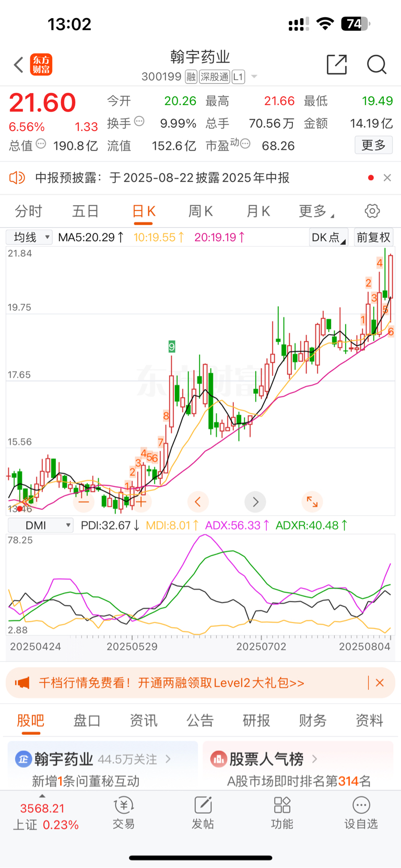Tap the share icon in header
The height and width of the screenshot is (868, 401).
[x=336, y=64]
